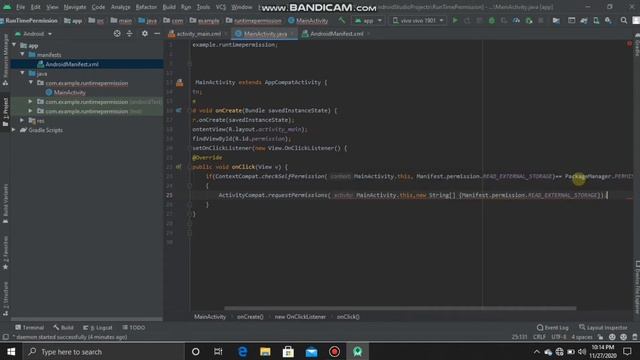Toggle Favorites side tab

(5, 253)
